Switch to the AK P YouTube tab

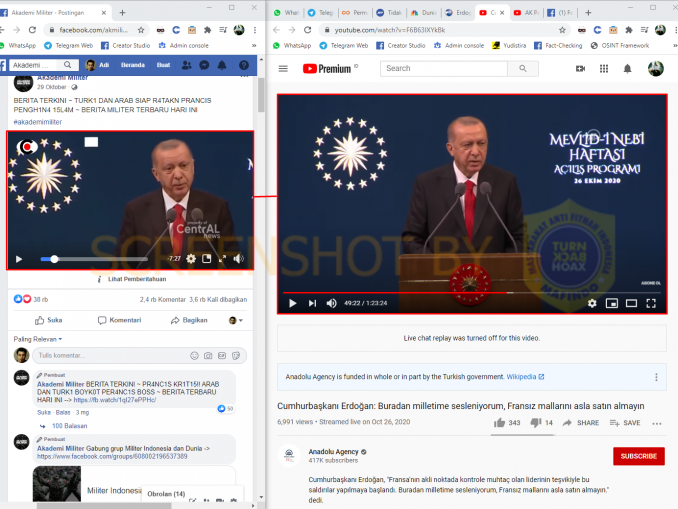click(x=526, y=13)
